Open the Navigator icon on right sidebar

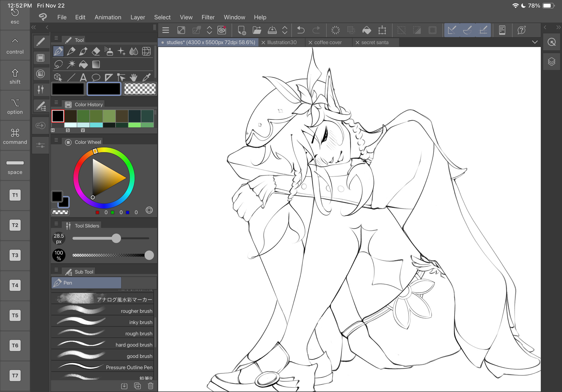[x=552, y=42]
